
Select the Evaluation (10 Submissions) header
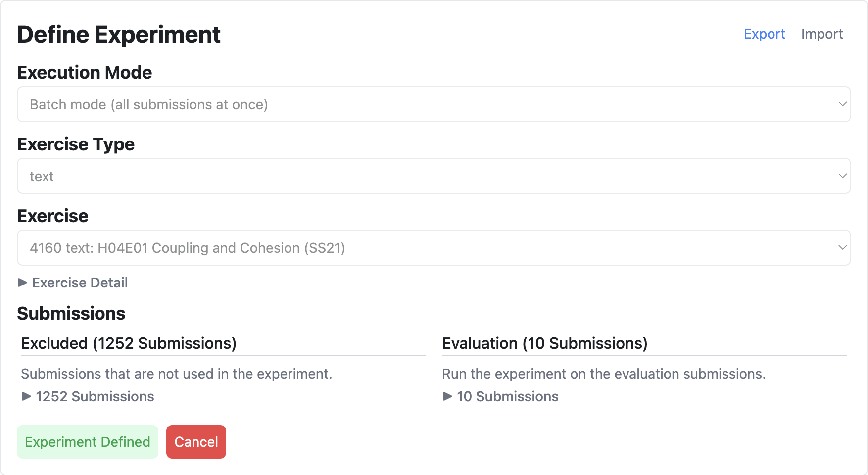pos(545,343)
